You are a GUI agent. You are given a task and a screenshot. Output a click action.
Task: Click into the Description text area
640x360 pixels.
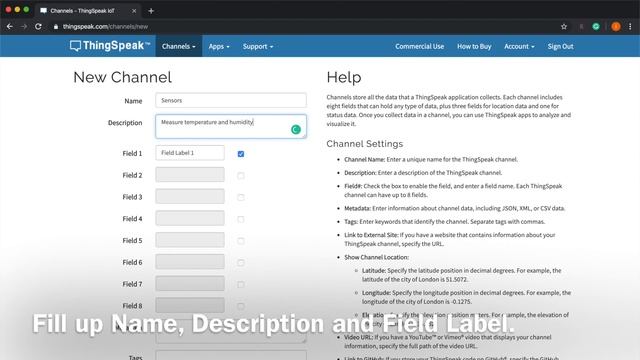231,126
